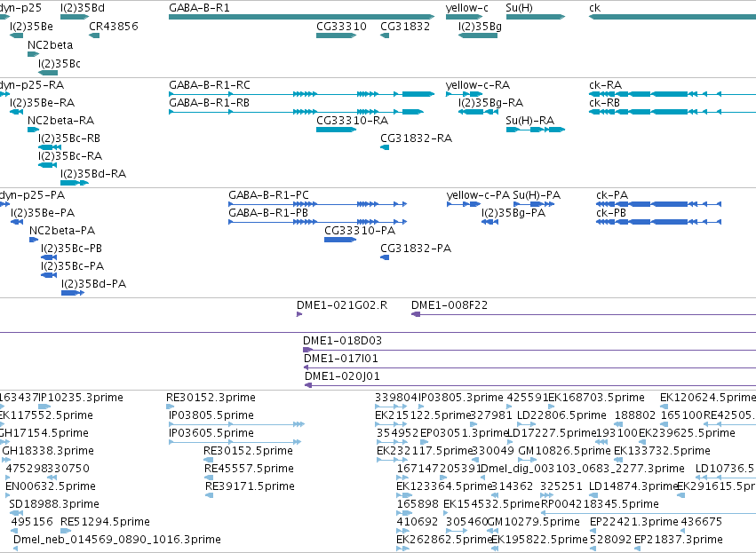Click the GABA-B-R1 gene label
The width and height of the screenshot is (756, 553).
point(199,8)
